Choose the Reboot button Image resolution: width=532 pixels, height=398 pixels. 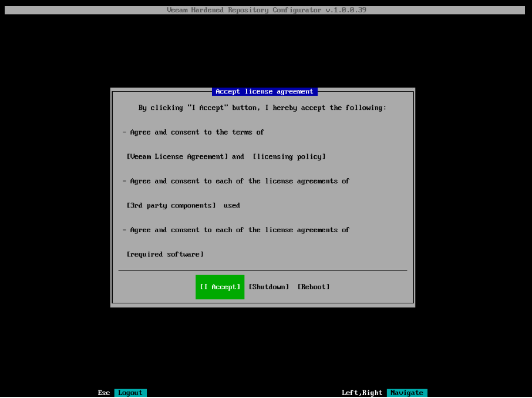pyautogui.click(x=314, y=287)
